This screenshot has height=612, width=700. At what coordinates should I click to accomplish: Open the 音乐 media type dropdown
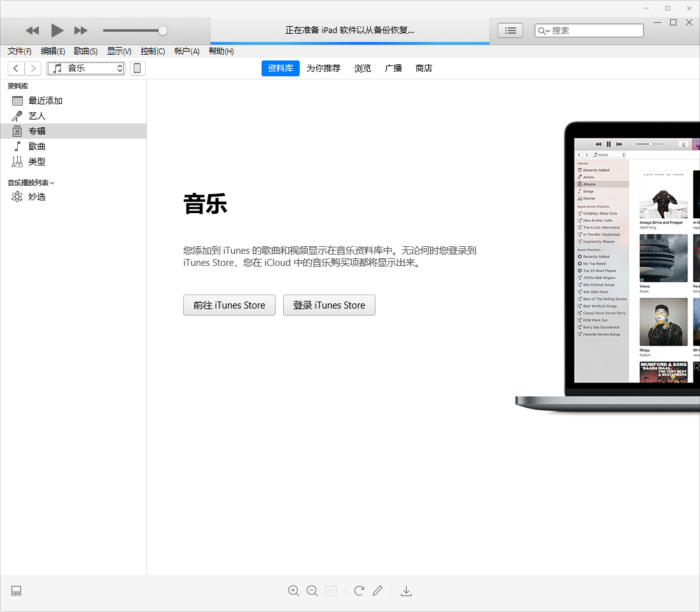[x=86, y=68]
